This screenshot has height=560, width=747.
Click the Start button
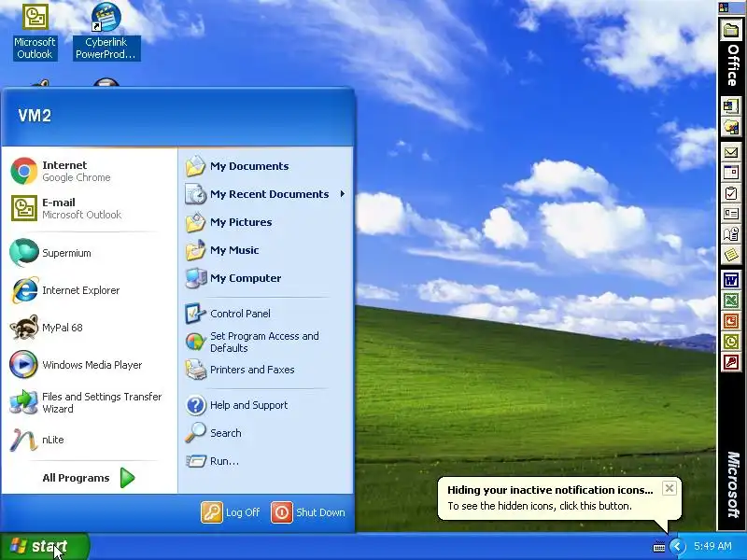click(44, 546)
